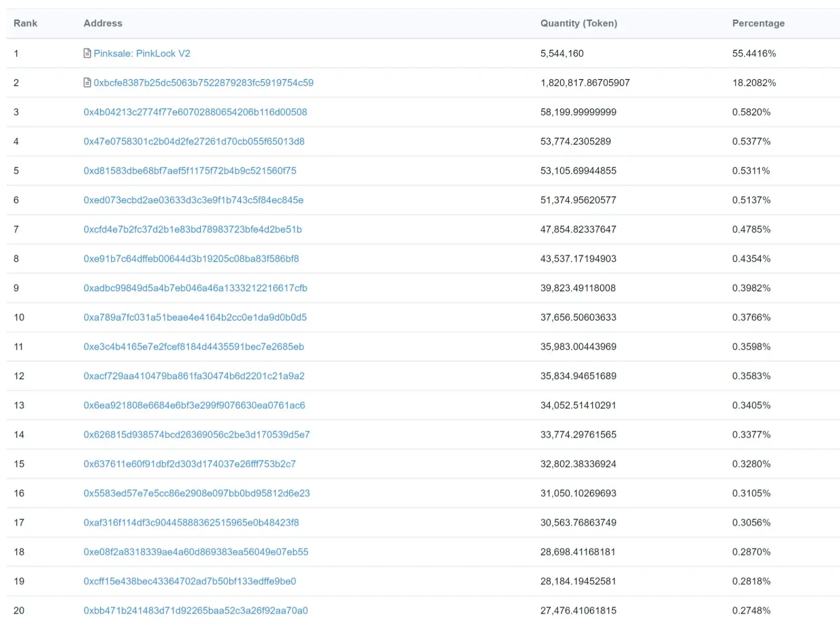Select quantity value 1,820,817.86705907
This screenshot has height=624, width=840.
pos(585,82)
